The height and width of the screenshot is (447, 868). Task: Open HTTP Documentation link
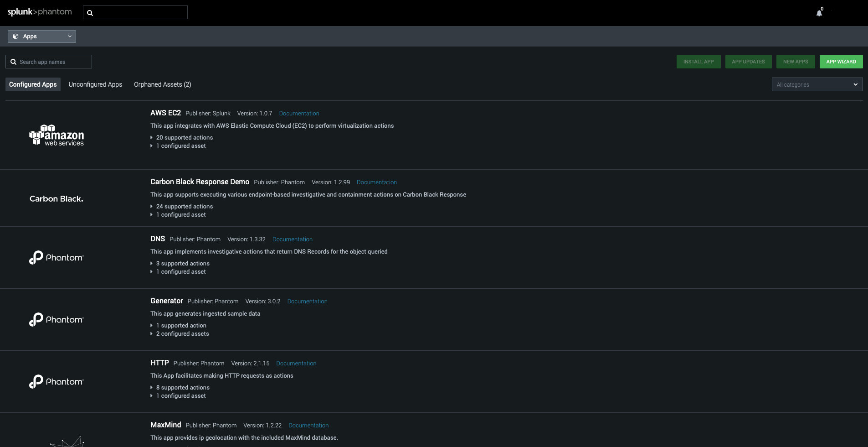296,364
